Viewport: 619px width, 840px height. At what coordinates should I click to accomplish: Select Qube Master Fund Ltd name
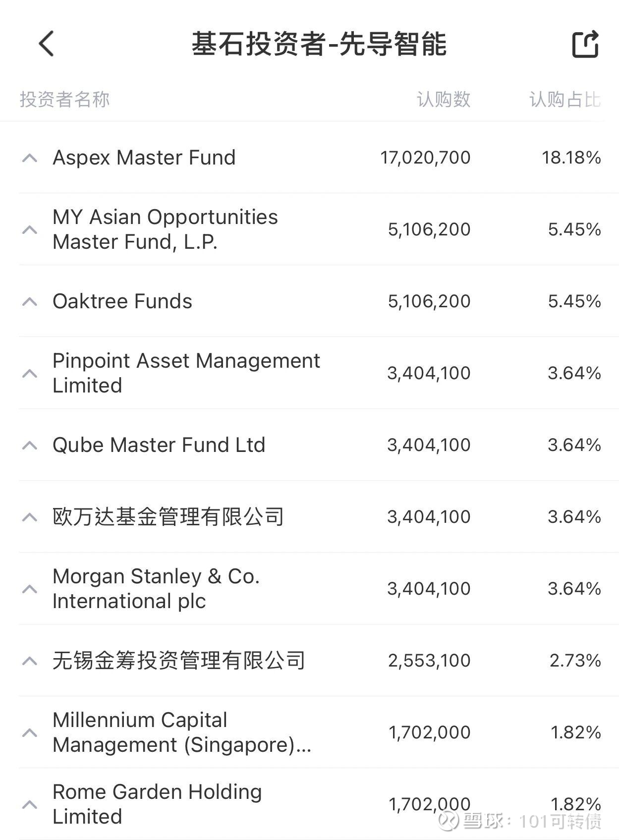point(159,445)
